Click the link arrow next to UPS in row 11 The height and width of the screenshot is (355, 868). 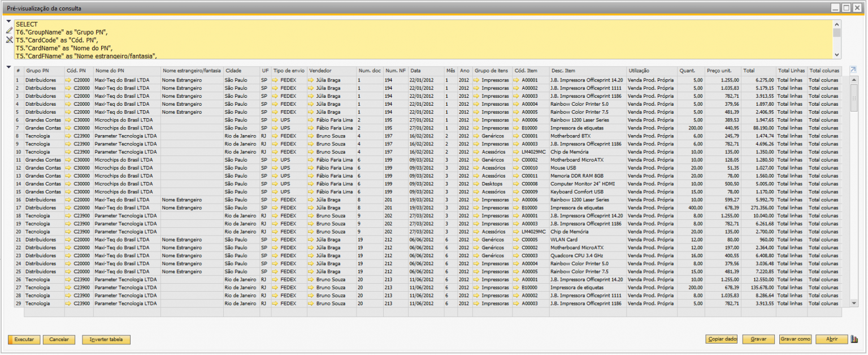tap(276, 160)
